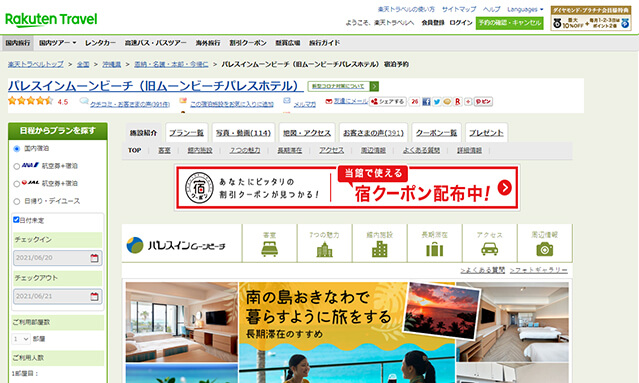Open the アクセス car icon section
The height and width of the screenshot is (383, 639).
coord(489,243)
